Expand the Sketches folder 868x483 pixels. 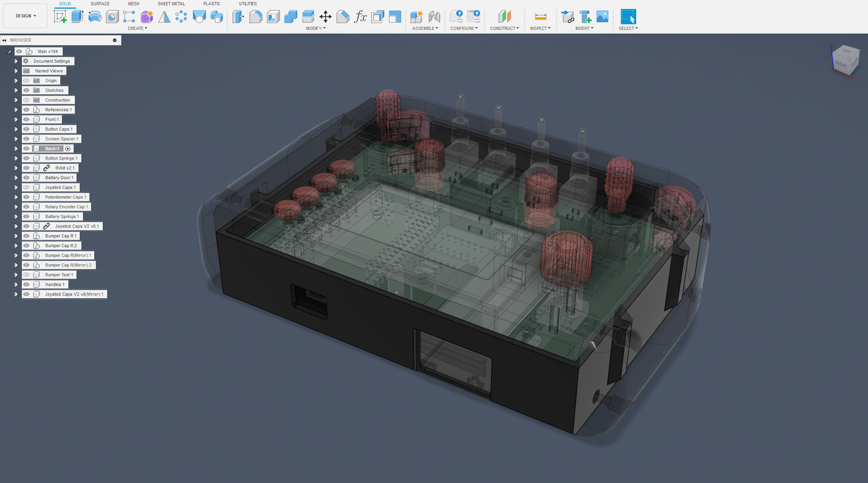pyautogui.click(x=16, y=90)
